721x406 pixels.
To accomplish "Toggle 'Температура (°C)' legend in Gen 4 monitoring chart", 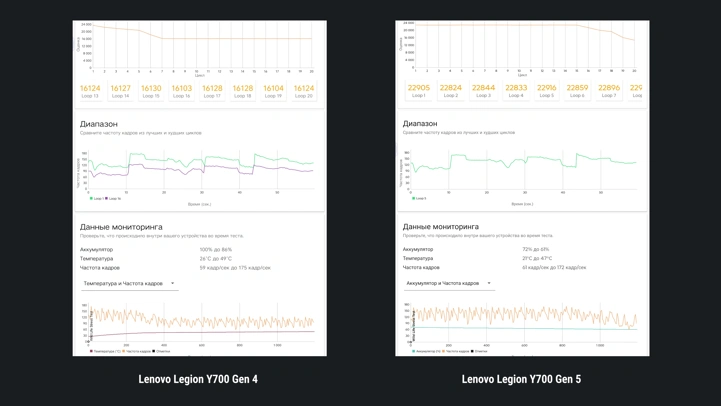I will 105,351.
